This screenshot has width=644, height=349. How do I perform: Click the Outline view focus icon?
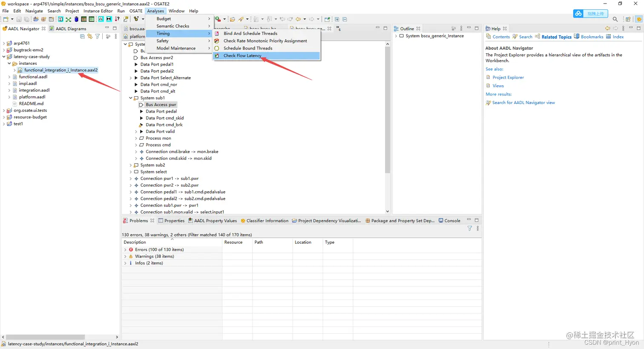click(453, 29)
